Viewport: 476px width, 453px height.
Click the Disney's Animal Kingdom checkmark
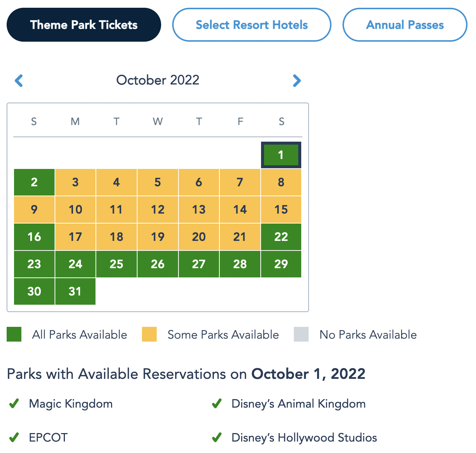pyautogui.click(x=217, y=404)
